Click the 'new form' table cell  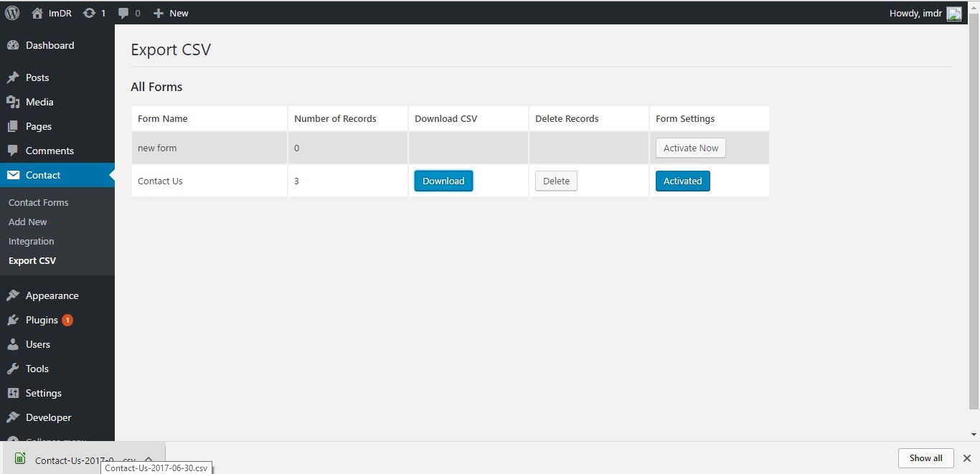pos(209,148)
